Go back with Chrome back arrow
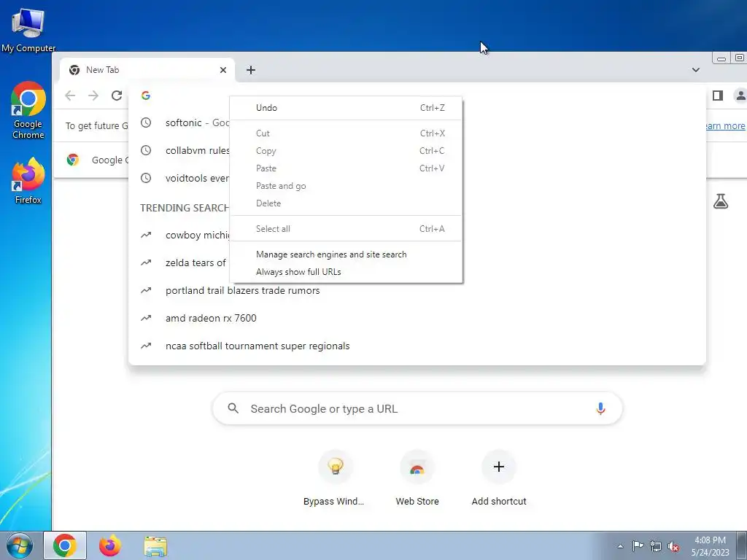747x560 pixels. click(x=70, y=96)
